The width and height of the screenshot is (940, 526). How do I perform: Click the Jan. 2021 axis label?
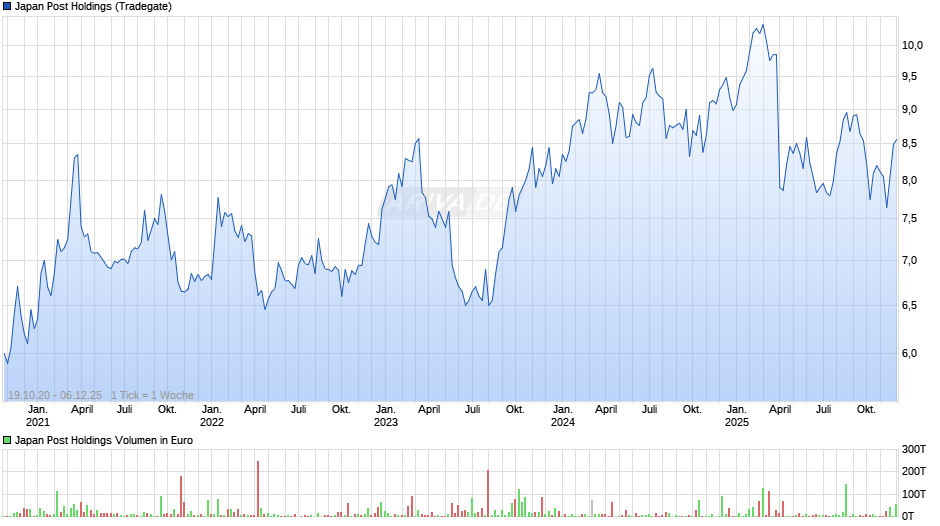pos(37,416)
